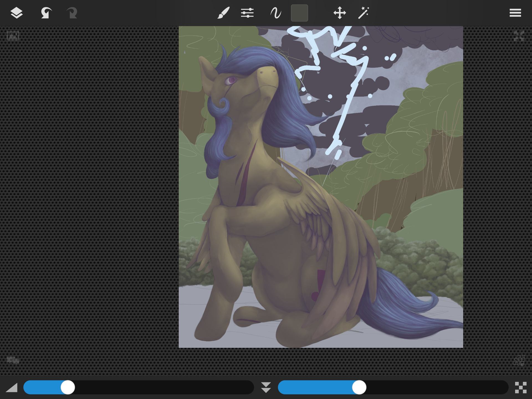Open the Layers panel

(x=16, y=13)
